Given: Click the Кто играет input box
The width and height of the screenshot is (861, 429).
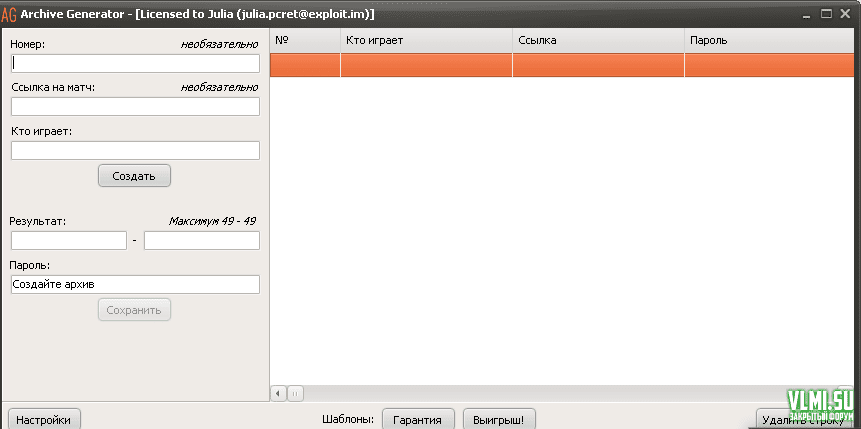Looking at the screenshot, I should click(135, 150).
